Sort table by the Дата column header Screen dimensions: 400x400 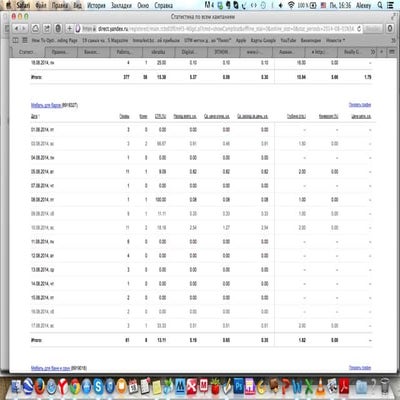click(35, 116)
